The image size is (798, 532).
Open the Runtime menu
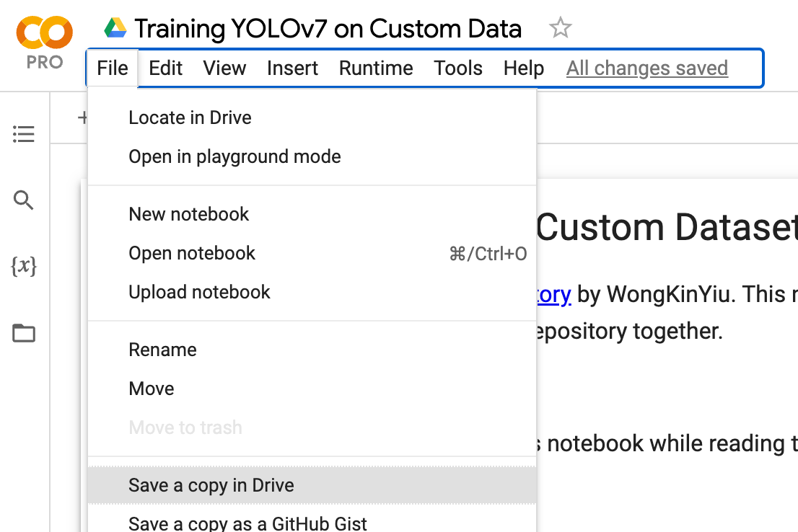tap(375, 68)
